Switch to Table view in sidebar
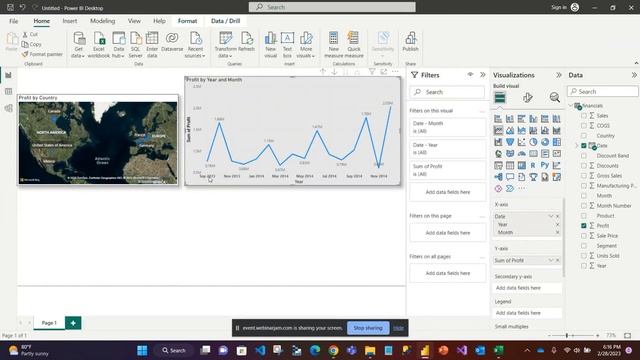Viewport: 640px width, 360px height. 8,91
